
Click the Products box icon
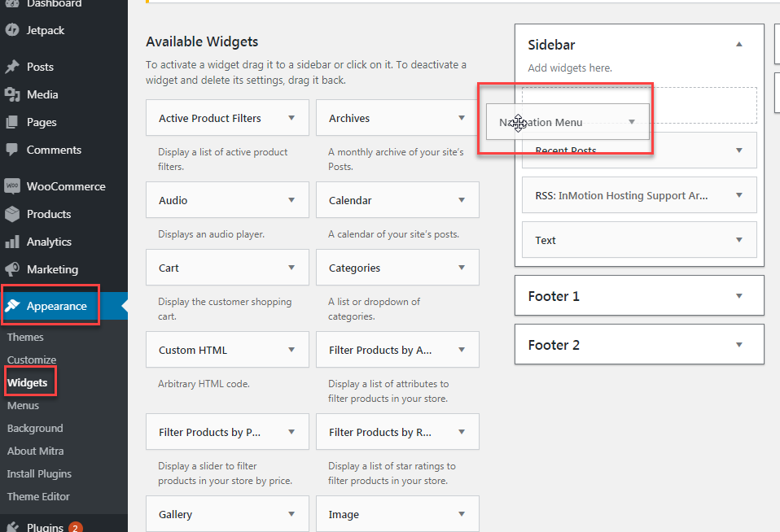click(12, 214)
